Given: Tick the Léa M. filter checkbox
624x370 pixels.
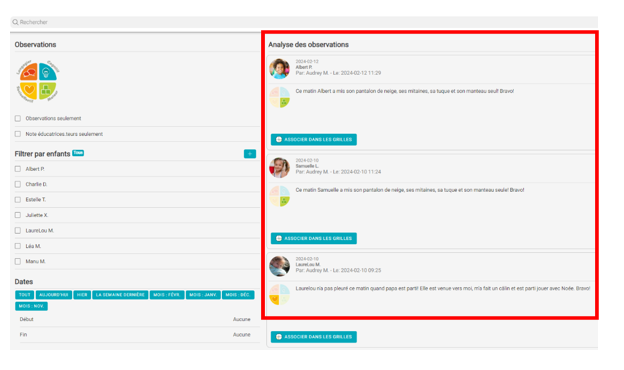Looking at the screenshot, I should point(18,246).
